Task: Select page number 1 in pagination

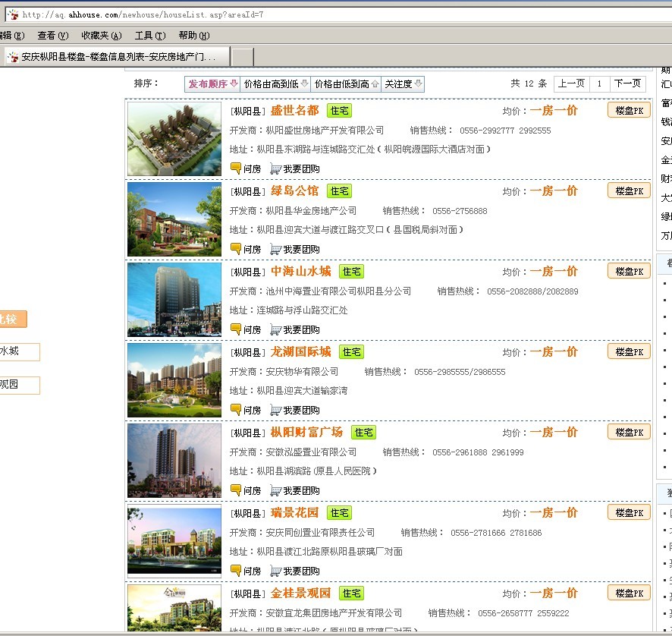Action: click(x=599, y=83)
